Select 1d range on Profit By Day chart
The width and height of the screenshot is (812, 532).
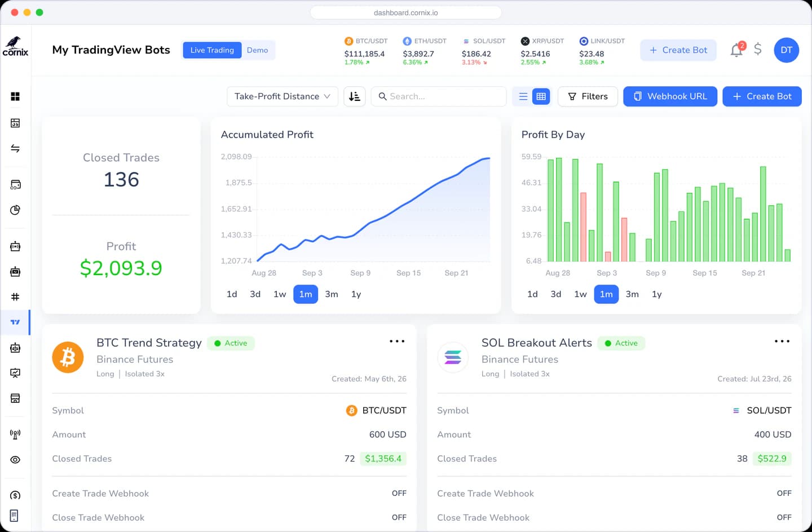tap(532, 294)
